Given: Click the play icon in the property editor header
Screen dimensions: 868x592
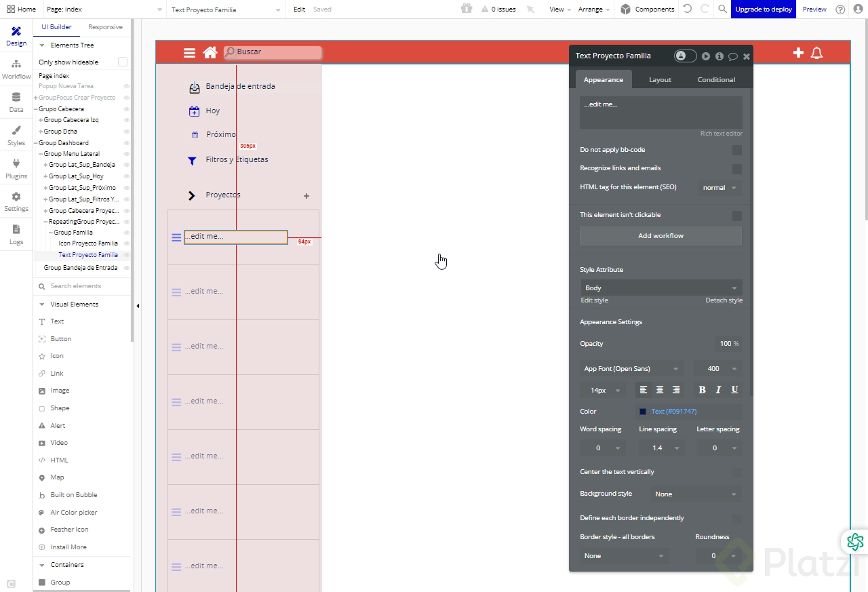Looking at the screenshot, I should point(706,56).
